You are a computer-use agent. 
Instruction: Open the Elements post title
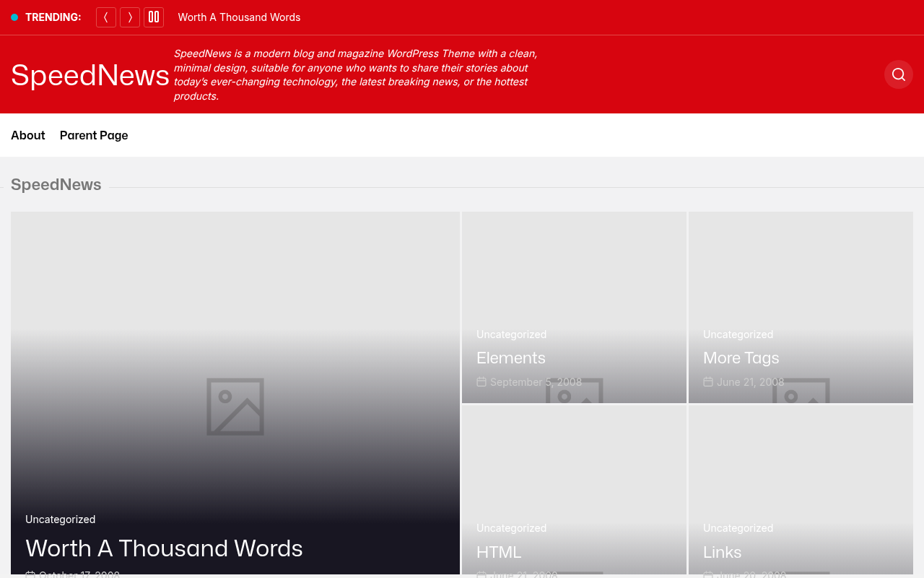pos(511,358)
